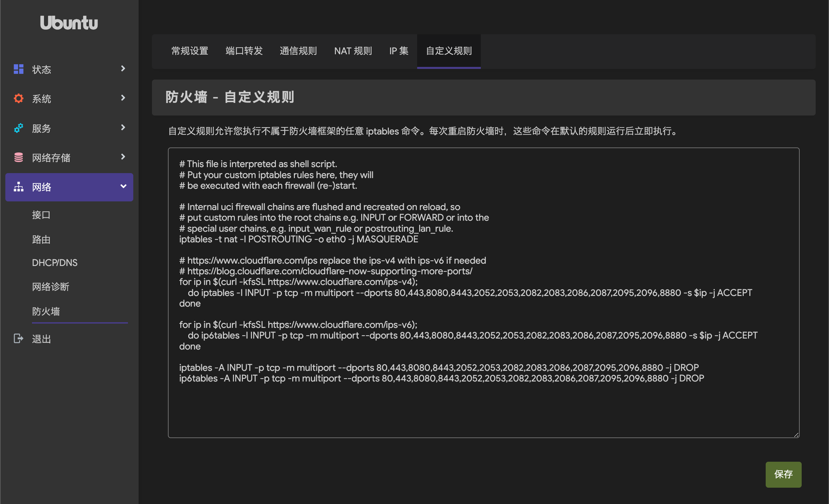Expand the 状态 menu chevron

[x=123, y=69]
